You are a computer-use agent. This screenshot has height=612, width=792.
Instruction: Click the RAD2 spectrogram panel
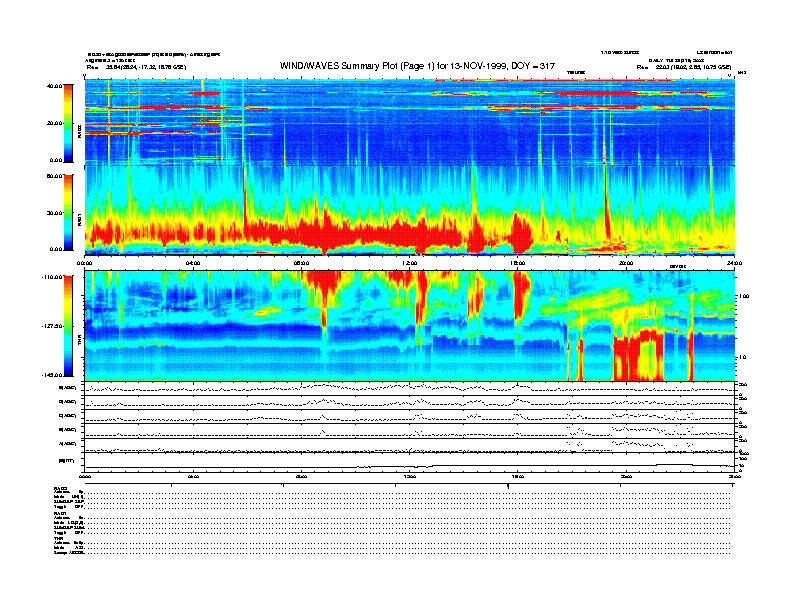(410, 122)
